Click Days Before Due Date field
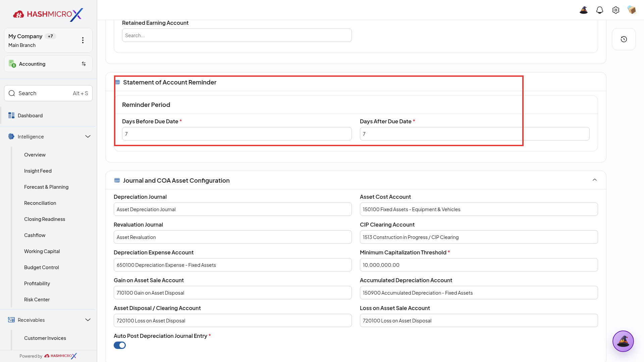This screenshot has width=644, height=362. pyautogui.click(x=237, y=134)
